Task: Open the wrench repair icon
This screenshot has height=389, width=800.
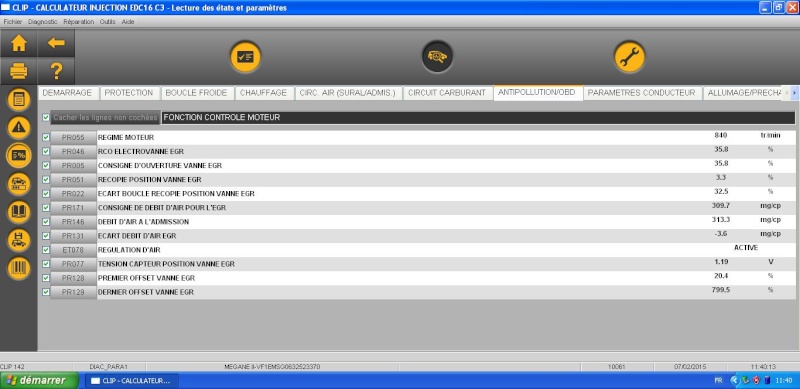Action: coord(629,57)
